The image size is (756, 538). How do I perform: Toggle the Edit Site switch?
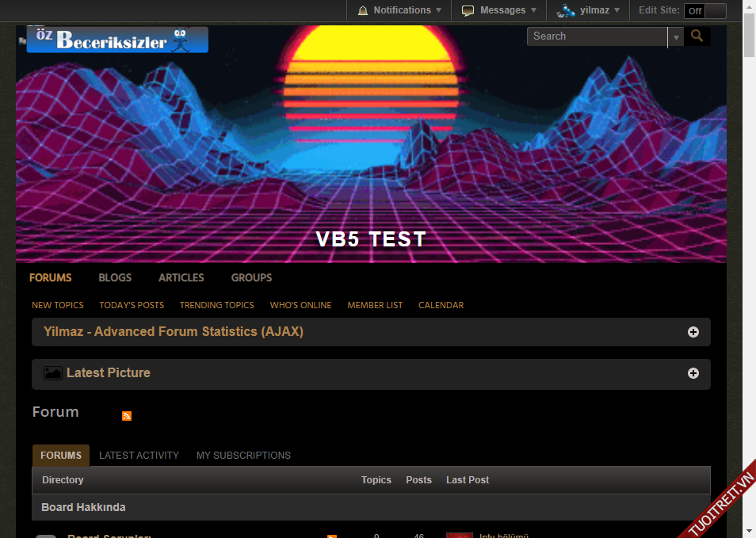click(705, 11)
